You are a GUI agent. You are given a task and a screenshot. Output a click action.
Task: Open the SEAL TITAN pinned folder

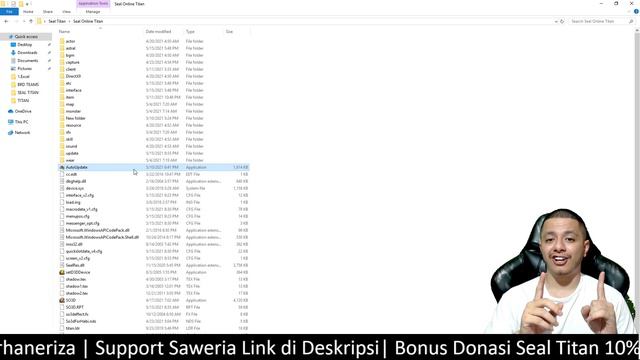click(x=28, y=93)
